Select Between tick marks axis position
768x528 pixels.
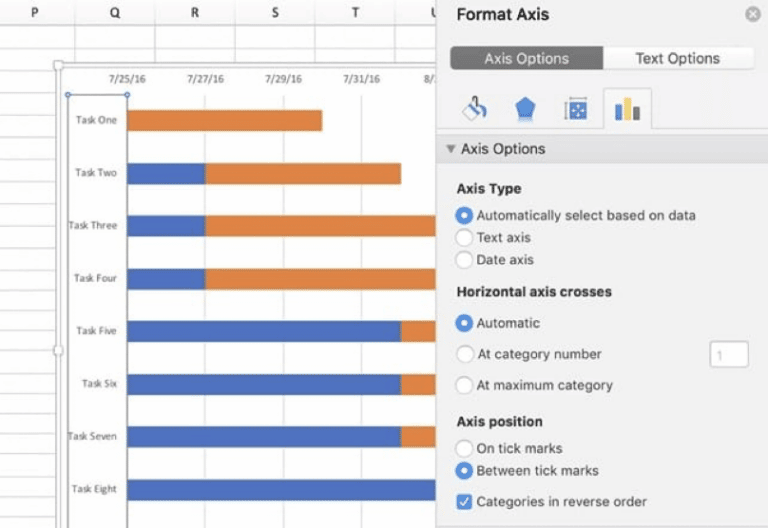(464, 470)
